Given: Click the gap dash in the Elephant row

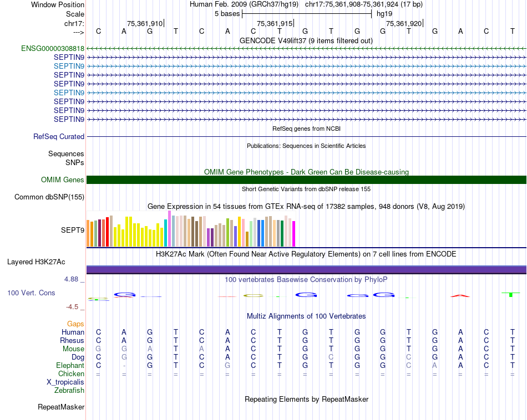Looking at the screenshot, I should click(124, 366).
